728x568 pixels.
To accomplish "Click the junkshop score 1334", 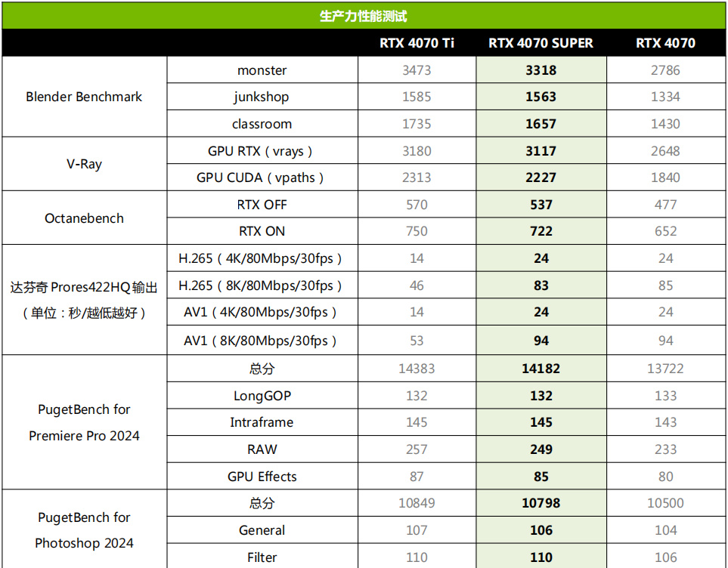I will tap(665, 97).
